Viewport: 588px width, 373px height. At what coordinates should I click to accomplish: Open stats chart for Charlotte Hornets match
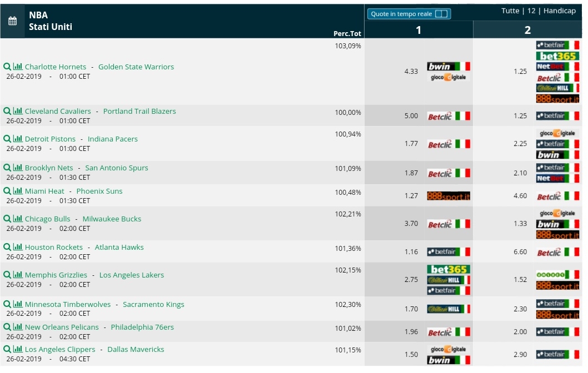click(18, 66)
